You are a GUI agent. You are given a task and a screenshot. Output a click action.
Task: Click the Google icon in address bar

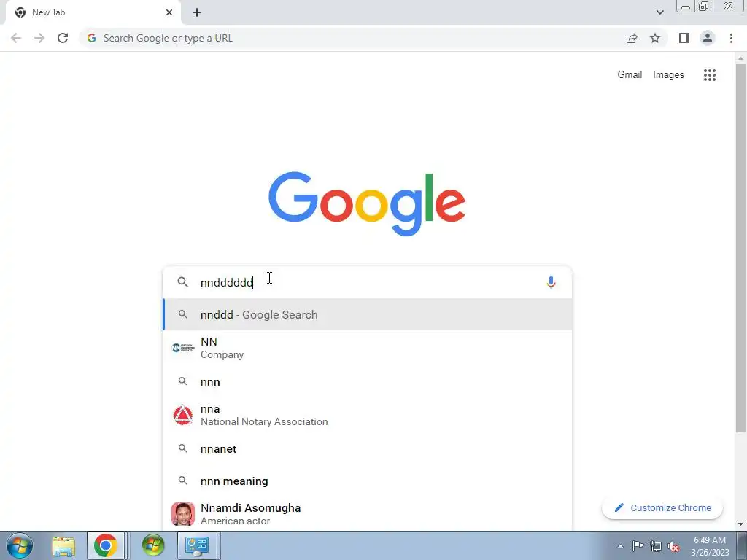[x=92, y=38]
